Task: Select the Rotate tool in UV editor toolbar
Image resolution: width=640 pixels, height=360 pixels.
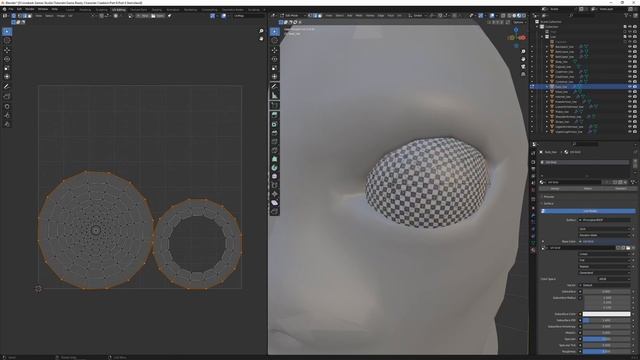Action: [7, 59]
